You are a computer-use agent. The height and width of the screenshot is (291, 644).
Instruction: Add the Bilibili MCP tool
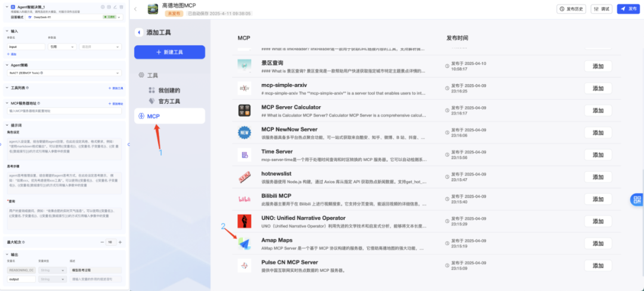(x=598, y=199)
